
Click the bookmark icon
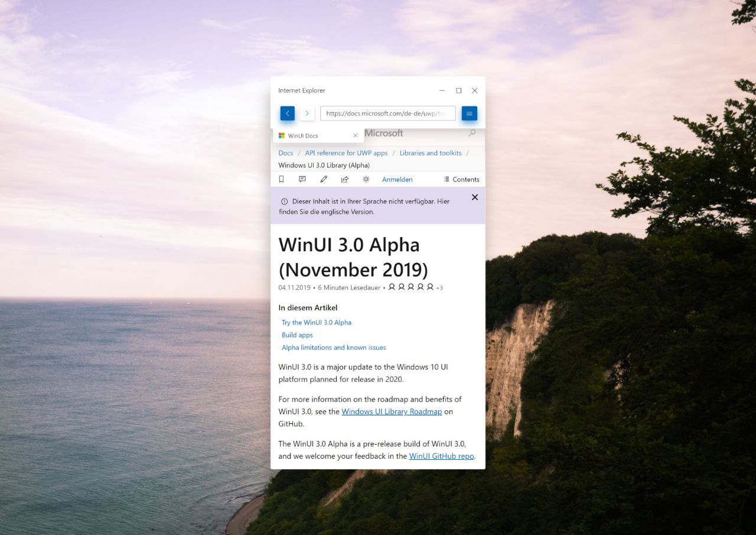[x=281, y=179]
